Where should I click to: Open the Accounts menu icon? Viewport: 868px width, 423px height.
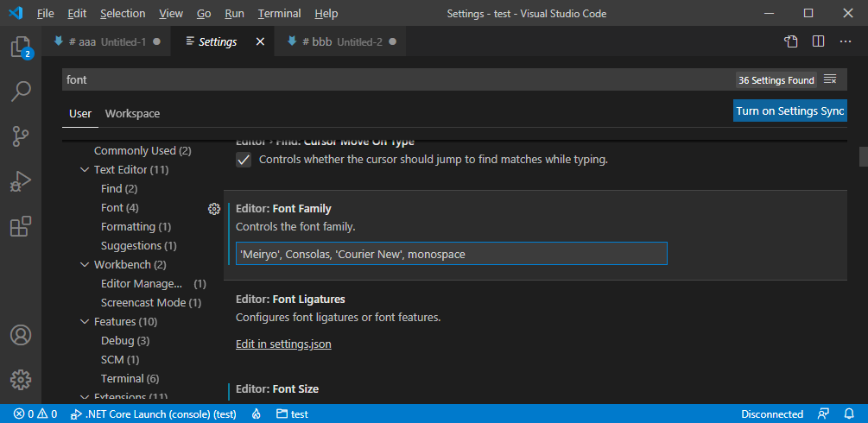21,335
